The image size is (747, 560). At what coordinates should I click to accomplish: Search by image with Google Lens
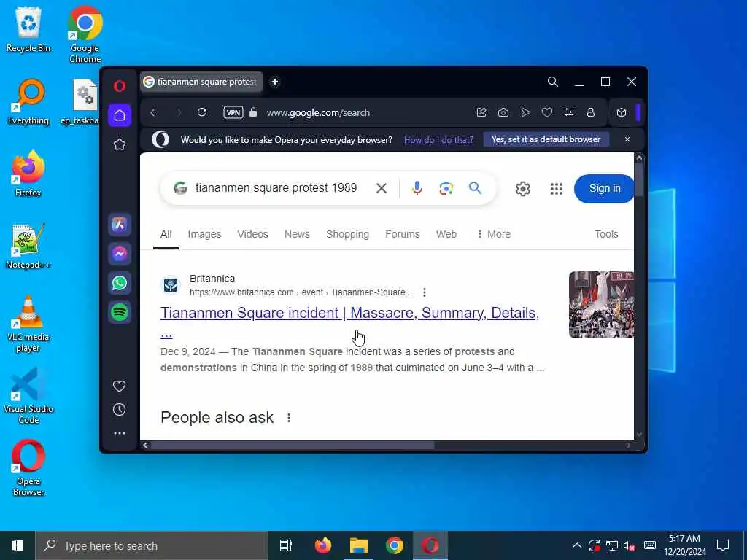tap(446, 188)
